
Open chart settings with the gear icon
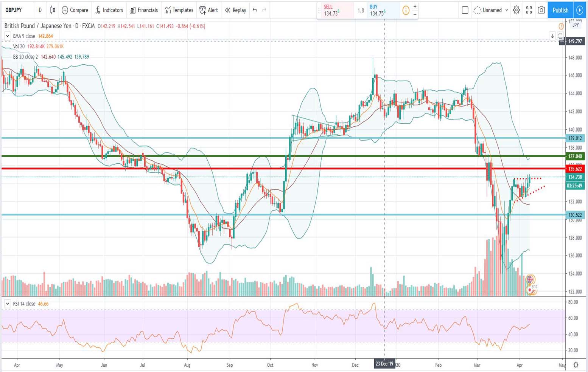(x=516, y=10)
